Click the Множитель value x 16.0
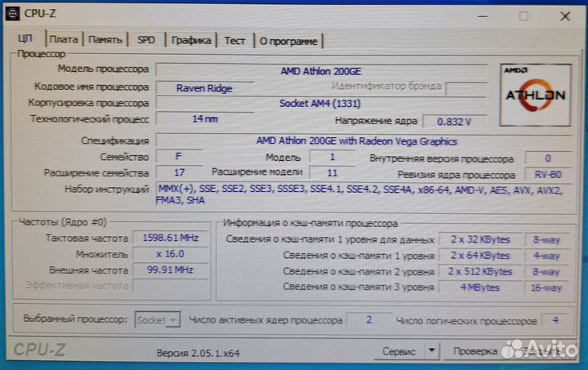This screenshot has height=370, width=588. (171, 254)
